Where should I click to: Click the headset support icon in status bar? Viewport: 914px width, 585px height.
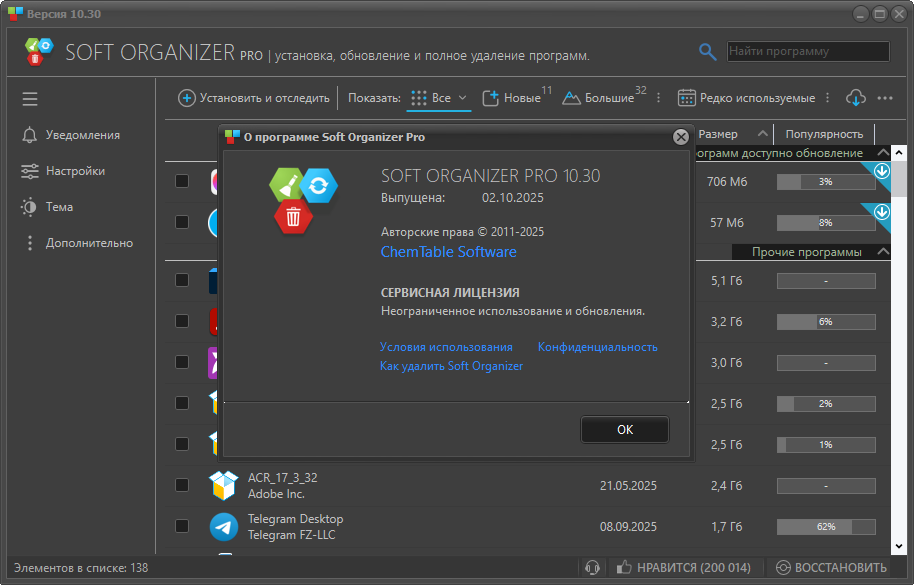[592, 568]
